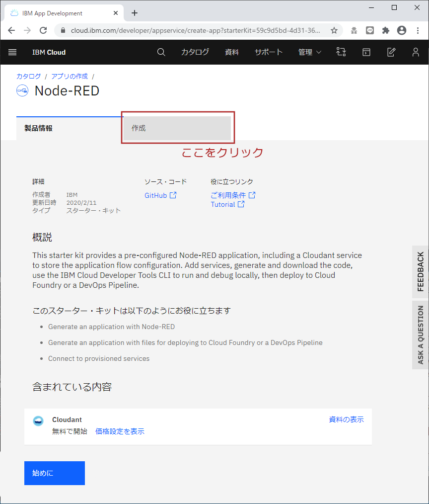Click the IBM Cloud logo text
The image size is (429, 504).
click(49, 52)
